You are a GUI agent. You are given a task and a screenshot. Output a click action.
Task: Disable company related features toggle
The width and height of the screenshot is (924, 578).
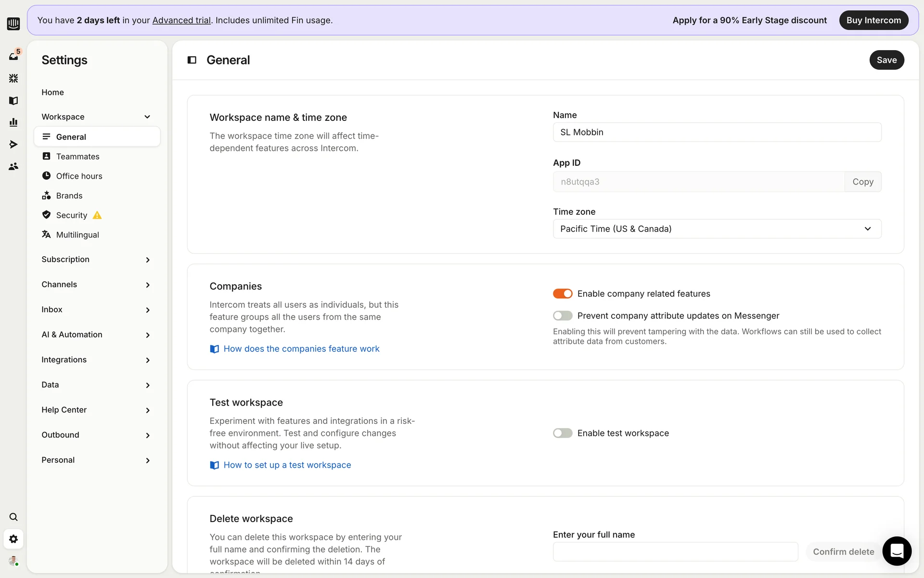562,294
